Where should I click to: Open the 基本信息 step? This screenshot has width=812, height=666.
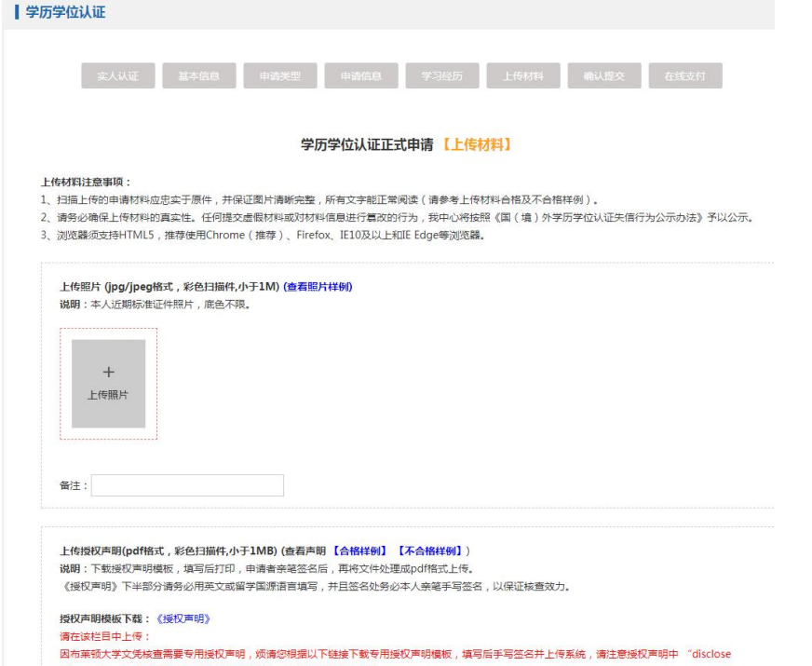pyautogui.click(x=197, y=75)
